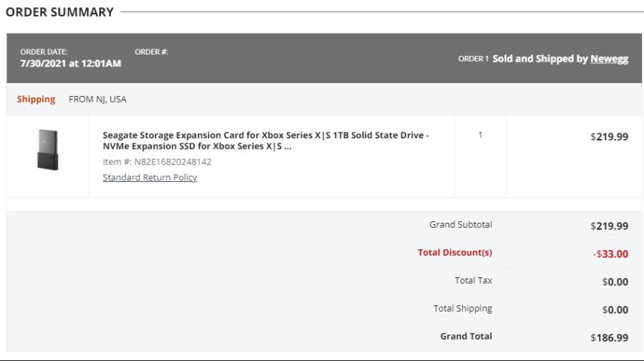This screenshot has height=361, width=644.
Task: Click the ORDER # label
Action: click(x=152, y=52)
